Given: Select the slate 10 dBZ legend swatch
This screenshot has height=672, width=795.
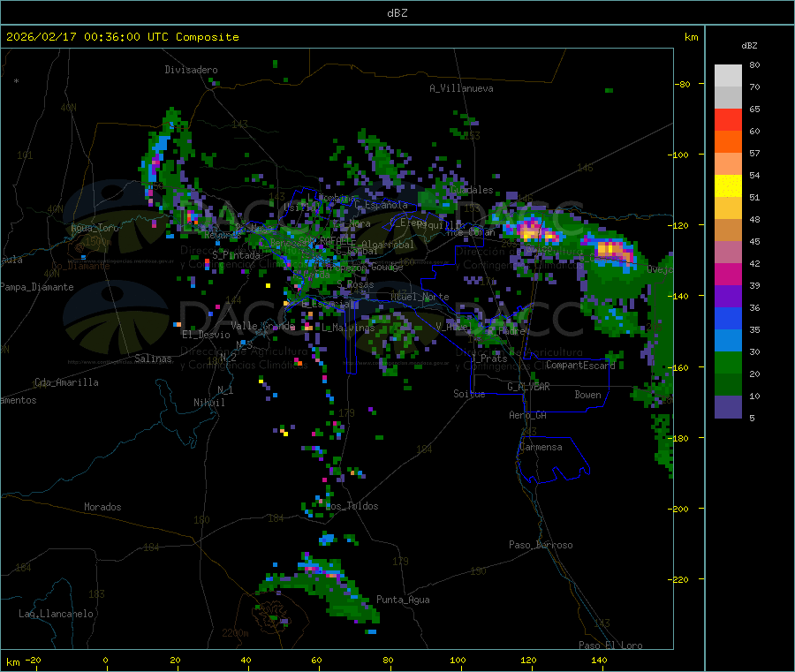Looking at the screenshot, I should point(728,407).
